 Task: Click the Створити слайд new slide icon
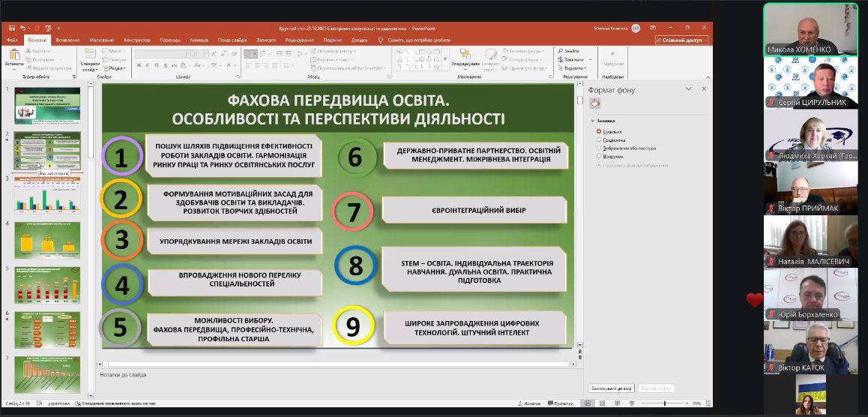point(88,55)
